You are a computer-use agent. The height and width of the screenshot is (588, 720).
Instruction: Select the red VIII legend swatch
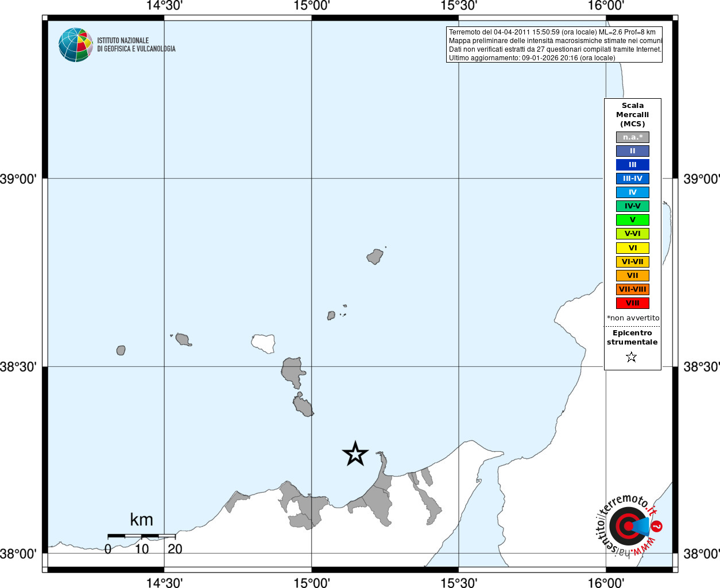(633, 303)
